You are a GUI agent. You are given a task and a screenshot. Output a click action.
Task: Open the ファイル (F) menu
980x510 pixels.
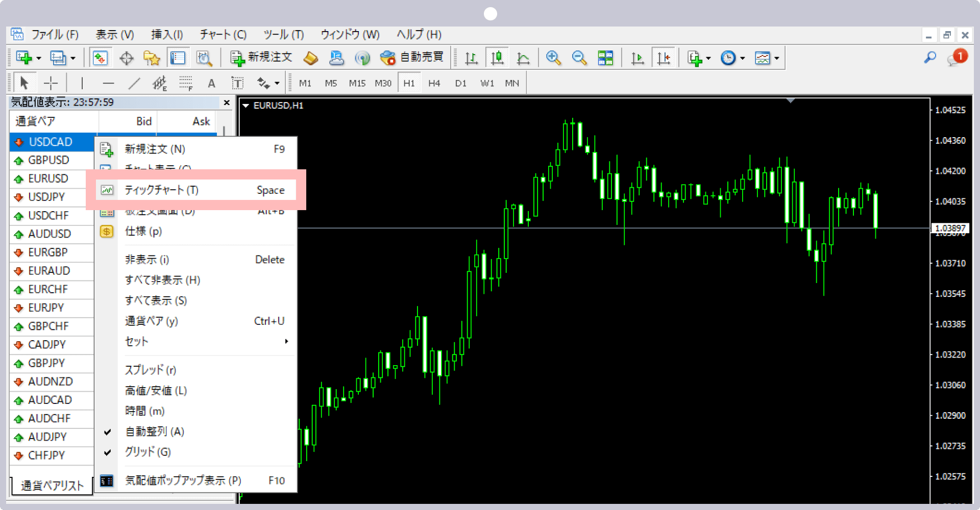click(55, 35)
